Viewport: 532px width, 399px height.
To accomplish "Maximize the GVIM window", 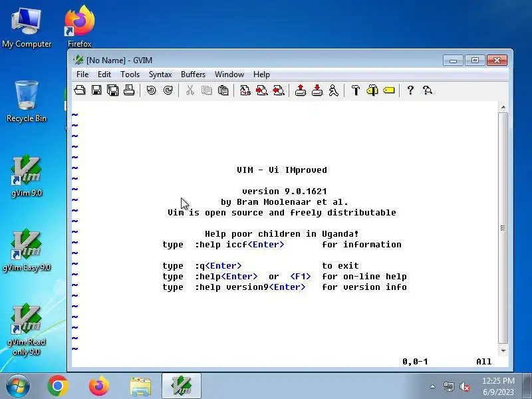I will click(x=475, y=61).
